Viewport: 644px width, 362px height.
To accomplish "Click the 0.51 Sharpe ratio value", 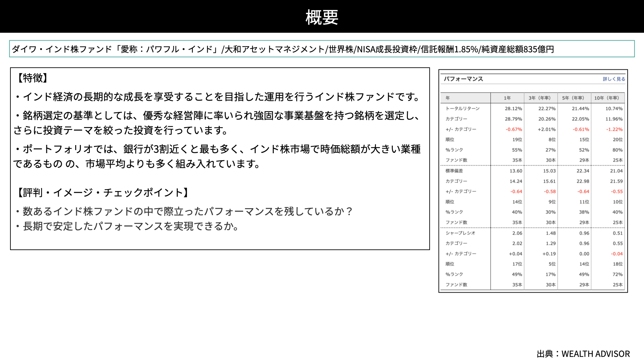I will [x=618, y=233].
